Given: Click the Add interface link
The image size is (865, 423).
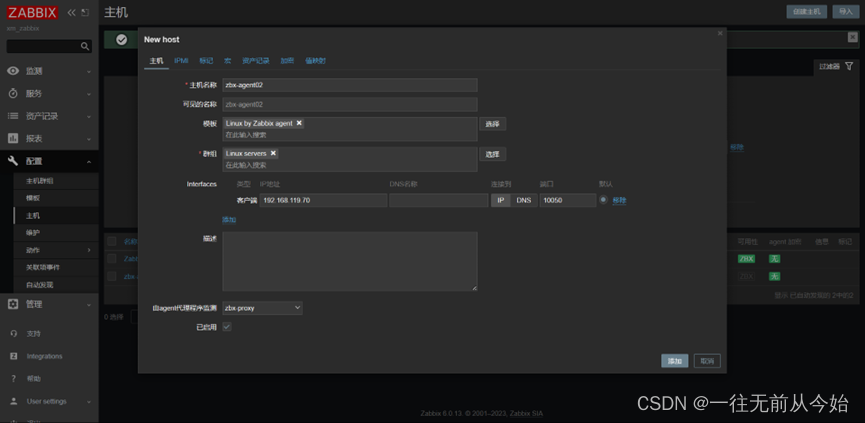Looking at the screenshot, I should [229, 219].
